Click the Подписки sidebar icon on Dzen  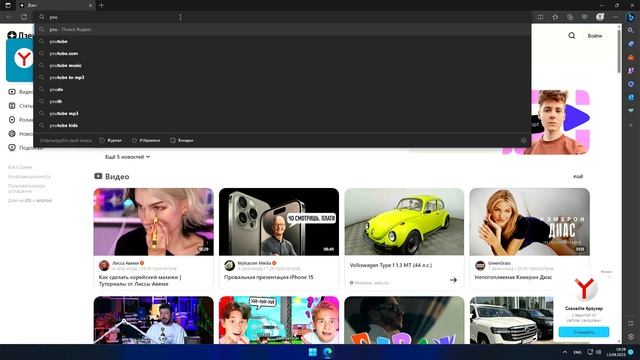(12, 147)
